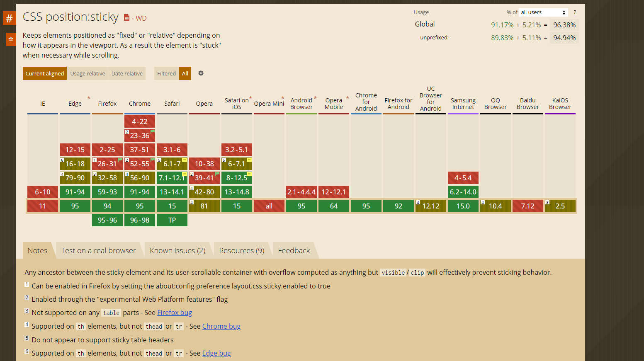Switch to Date relative view
Viewport: 644px width, 361px height.
coord(127,73)
